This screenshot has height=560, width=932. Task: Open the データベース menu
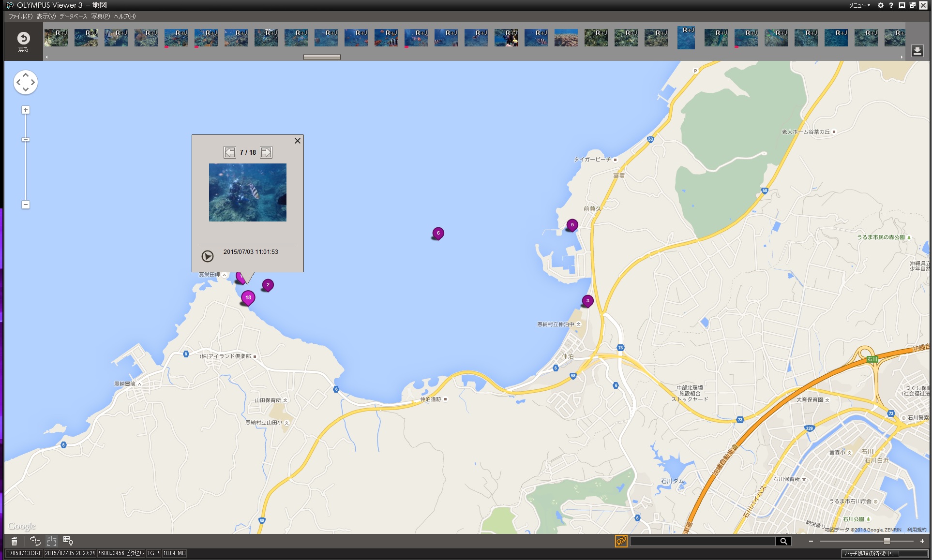pos(74,16)
